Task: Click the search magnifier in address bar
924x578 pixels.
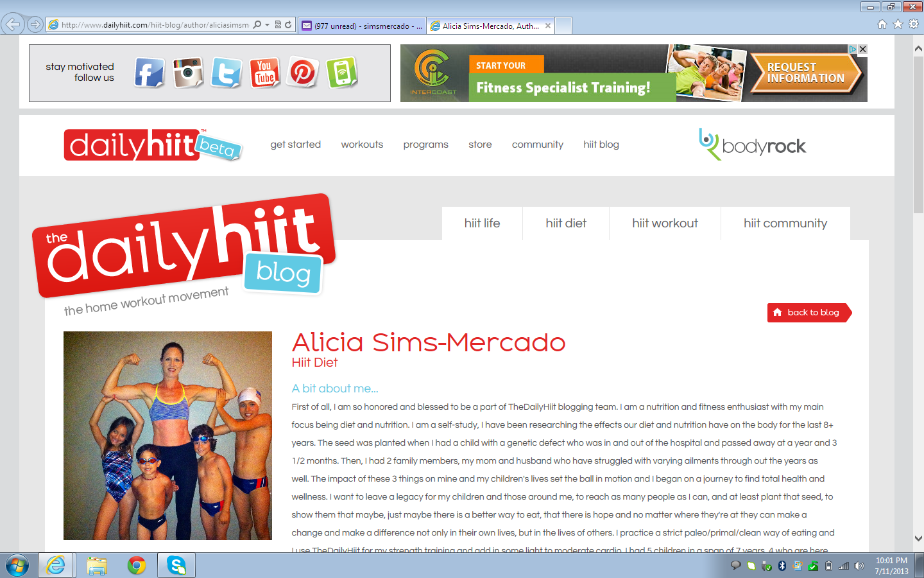Action: click(x=257, y=25)
